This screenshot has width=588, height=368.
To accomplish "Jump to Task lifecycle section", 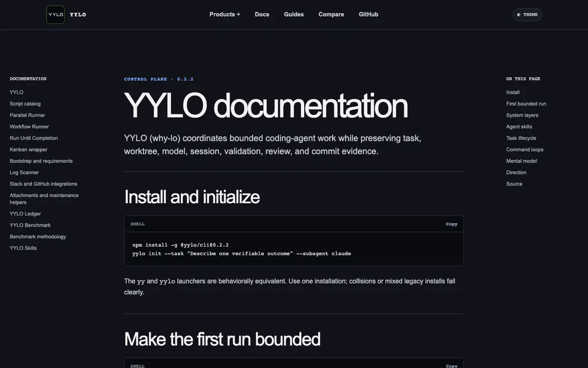I will (x=521, y=138).
